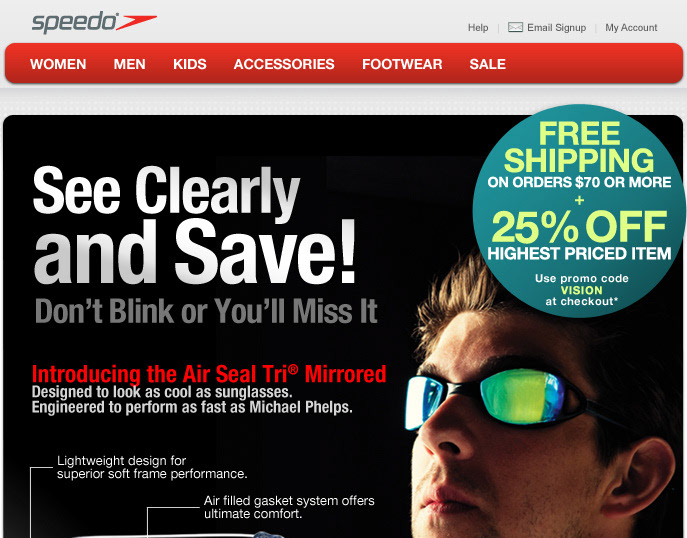Click the VISION promo code text

(581, 290)
